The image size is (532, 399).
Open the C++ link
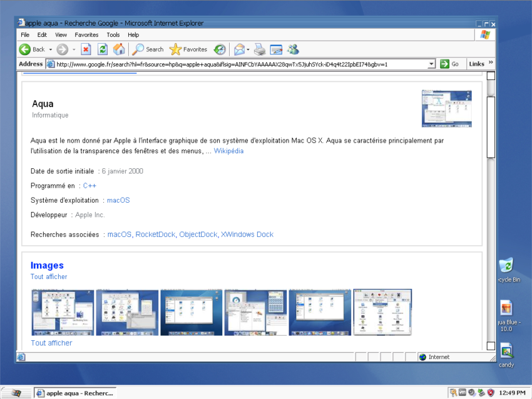[x=90, y=186]
